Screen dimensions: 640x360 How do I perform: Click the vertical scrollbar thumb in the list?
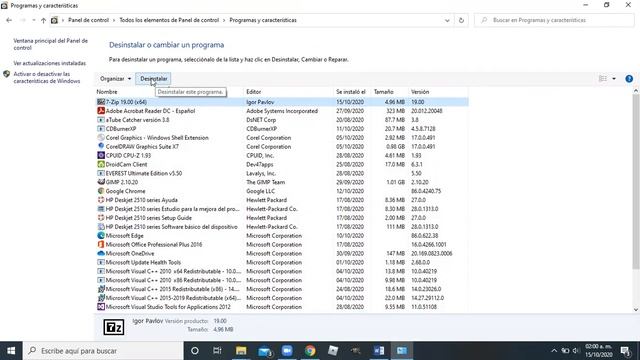[636, 182]
